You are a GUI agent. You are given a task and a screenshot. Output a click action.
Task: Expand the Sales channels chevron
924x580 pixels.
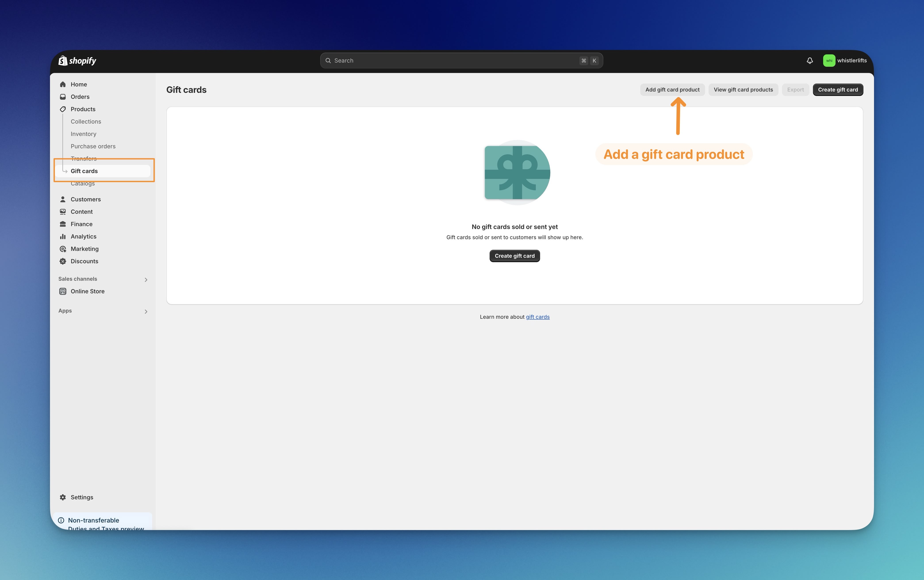146,280
